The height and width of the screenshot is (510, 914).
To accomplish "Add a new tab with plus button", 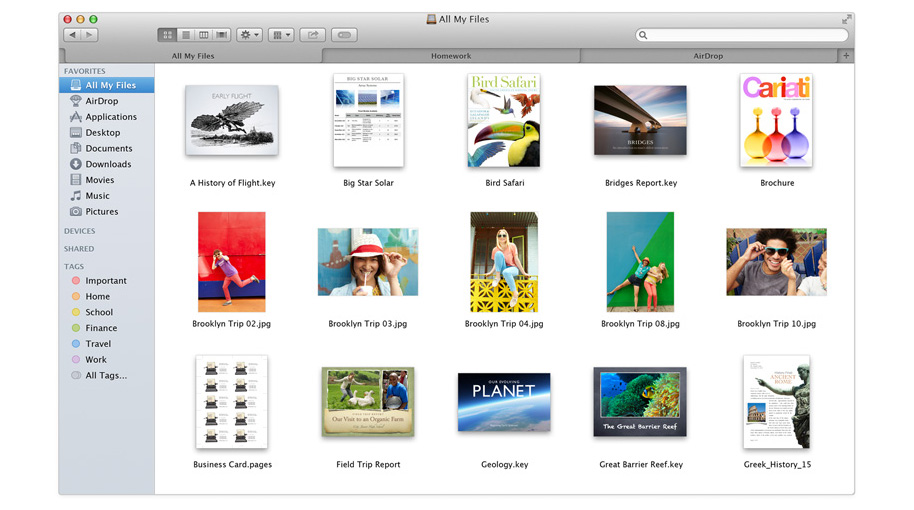I will click(846, 56).
